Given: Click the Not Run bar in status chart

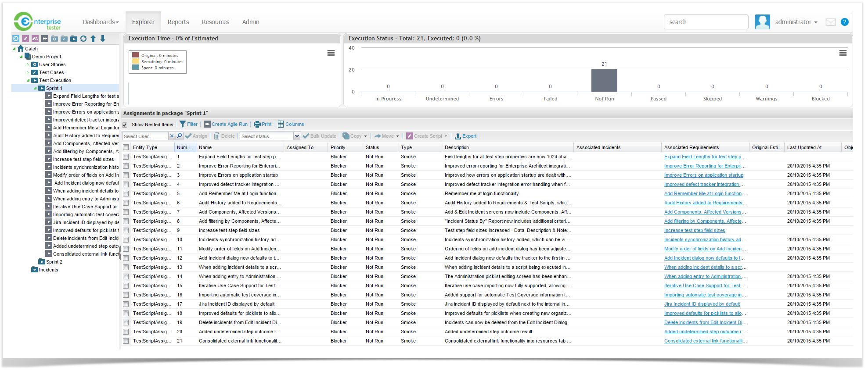Looking at the screenshot, I should click(604, 81).
